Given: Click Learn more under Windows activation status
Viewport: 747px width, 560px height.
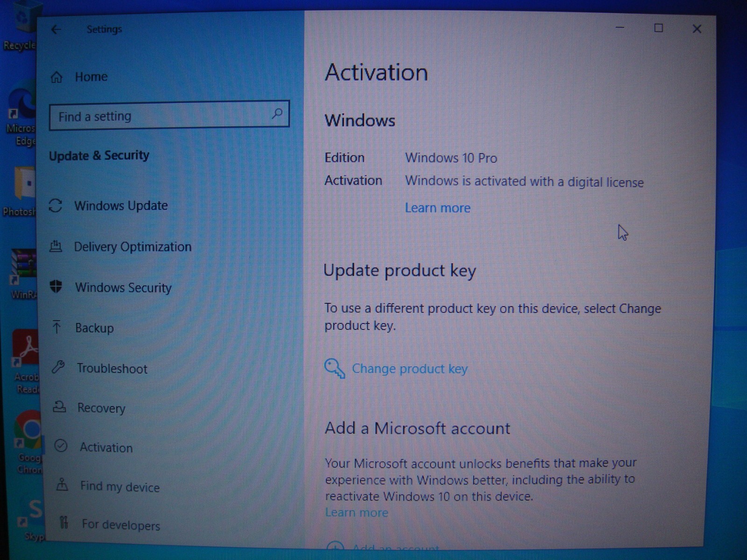Looking at the screenshot, I should tap(437, 208).
